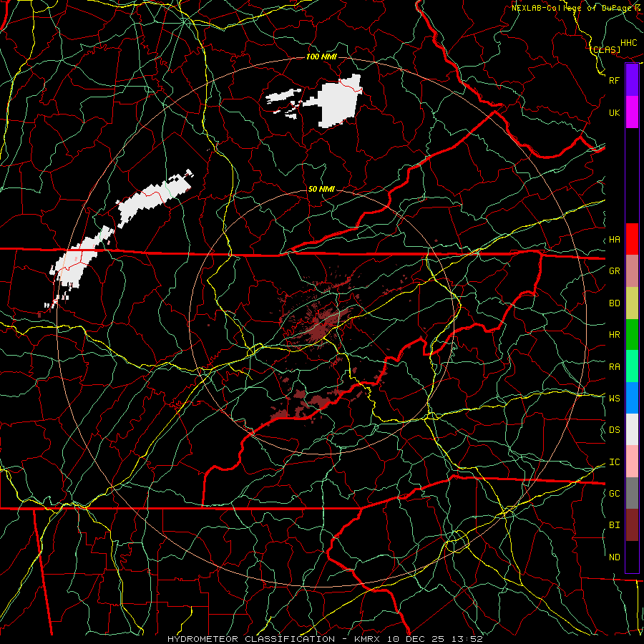Image resolution: width=644 pixels, height=644 pixels.
Task: Click the RF purple legend swatch
Action: 632,80
